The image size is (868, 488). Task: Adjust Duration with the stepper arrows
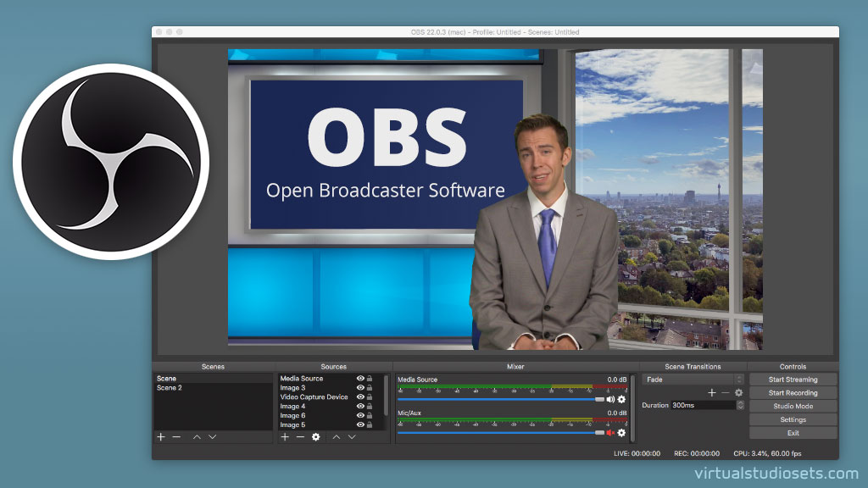(x=740, y=405)
